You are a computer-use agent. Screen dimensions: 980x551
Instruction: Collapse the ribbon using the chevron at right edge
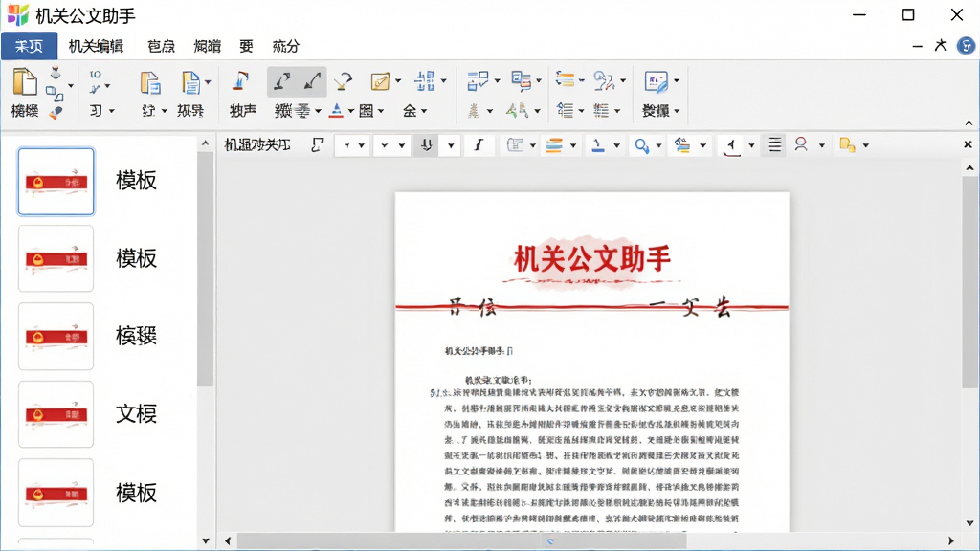coord(969,123)
